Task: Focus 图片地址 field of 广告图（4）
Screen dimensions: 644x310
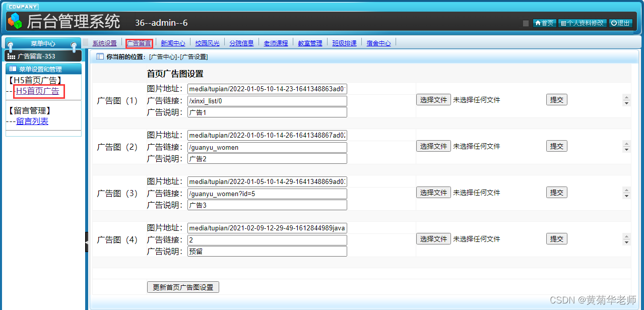Action: (x=267, y=228)
